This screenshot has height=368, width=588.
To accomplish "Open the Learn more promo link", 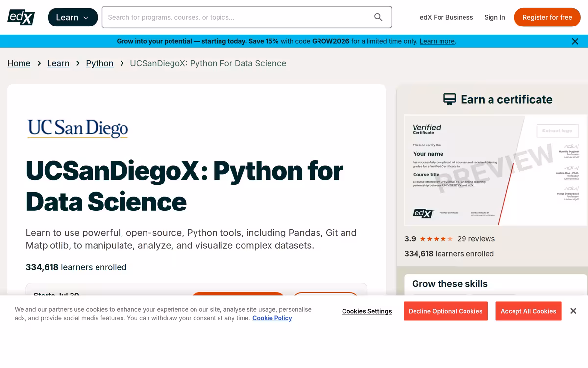I will (437, 41).
